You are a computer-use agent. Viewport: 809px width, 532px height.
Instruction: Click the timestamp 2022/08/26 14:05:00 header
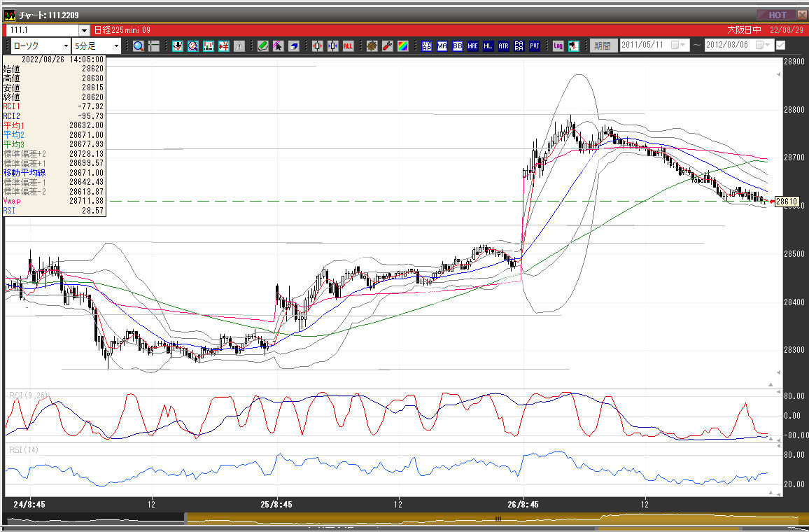[x=62, y=59]
